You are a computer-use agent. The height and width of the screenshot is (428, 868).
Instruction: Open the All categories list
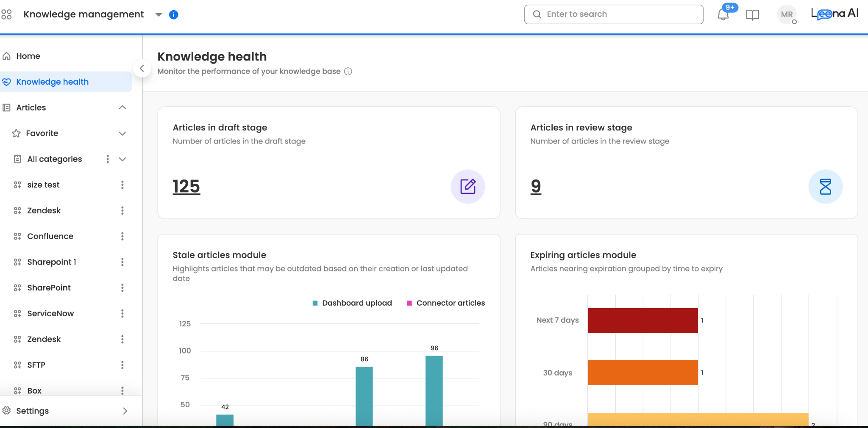55,159
